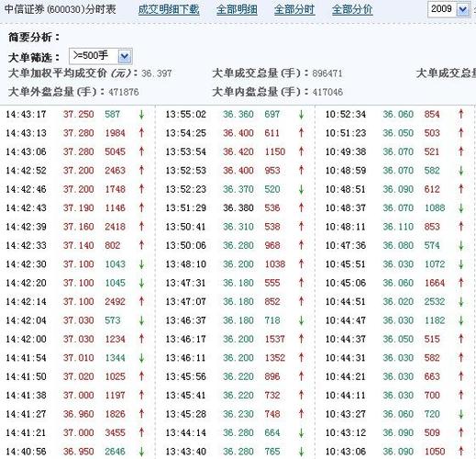Click the down arrow in the 10:48:37 row
This screenshot has height=459, width=476.
[461, 208]
